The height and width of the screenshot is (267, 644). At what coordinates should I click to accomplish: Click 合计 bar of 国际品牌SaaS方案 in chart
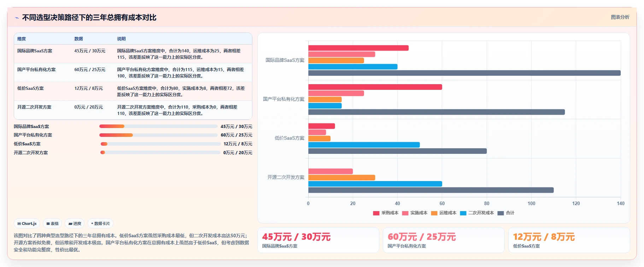(x=464, y=73)
